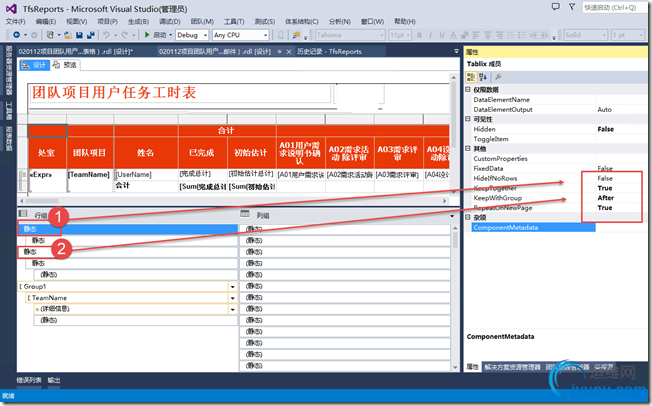Open the 帮助(H) menu

405,21
